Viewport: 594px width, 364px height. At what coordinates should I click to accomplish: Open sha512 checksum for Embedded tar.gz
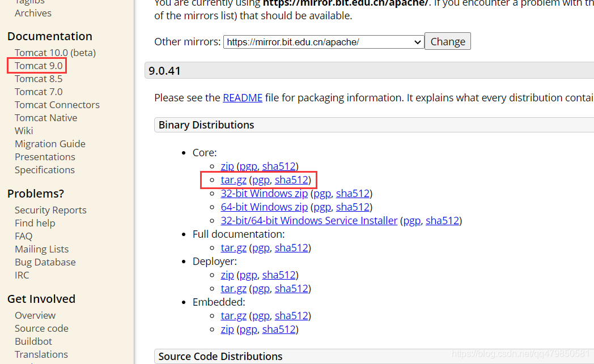(x=291, y=316)
